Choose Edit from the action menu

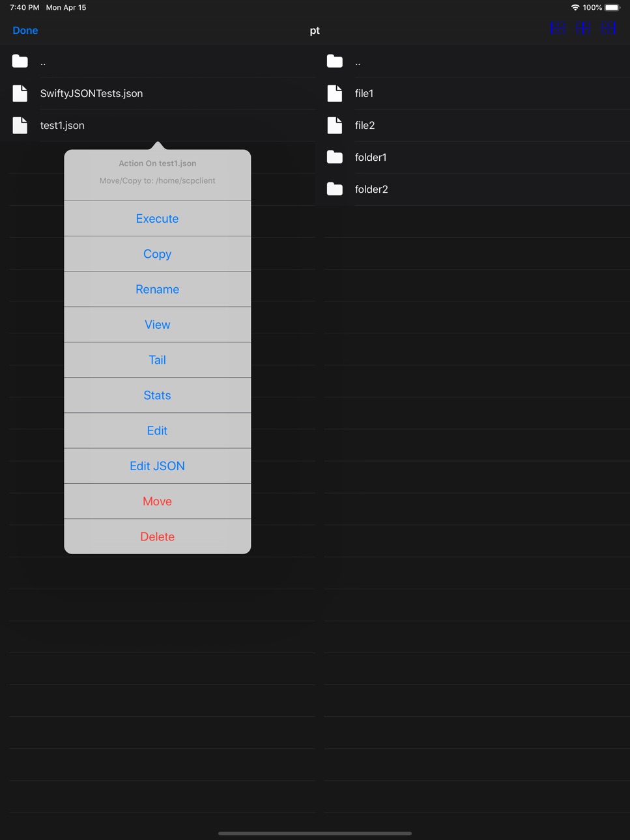tap(157, 430)
